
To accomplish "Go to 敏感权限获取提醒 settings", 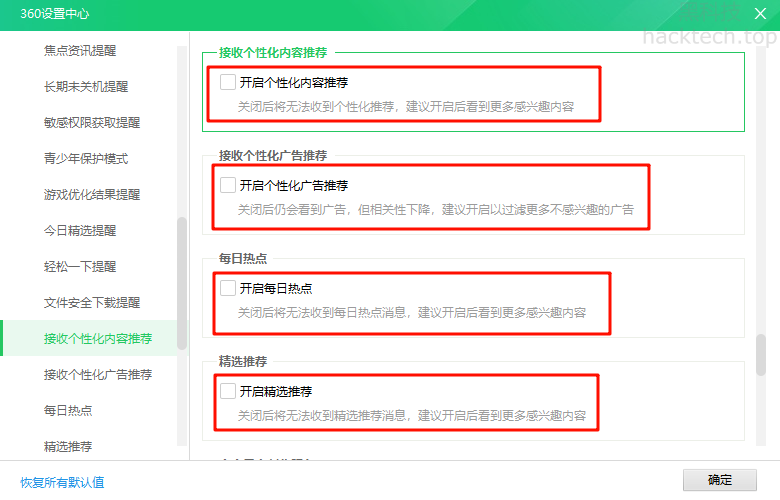I will point(92,122).
